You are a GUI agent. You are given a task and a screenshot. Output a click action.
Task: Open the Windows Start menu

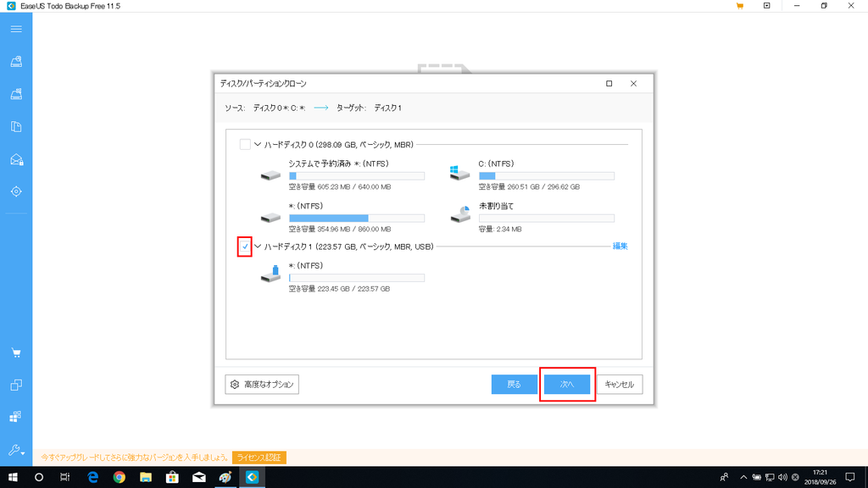(13, 477)
